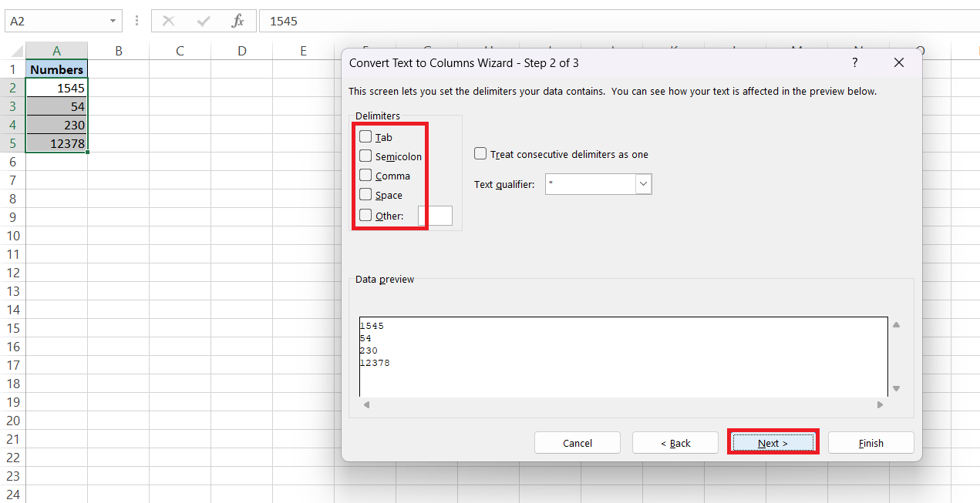The width and height of the screenshot is (980, 503).
Task: Finish the Text to Columns wizard
Action: click(x=871, y=443)
